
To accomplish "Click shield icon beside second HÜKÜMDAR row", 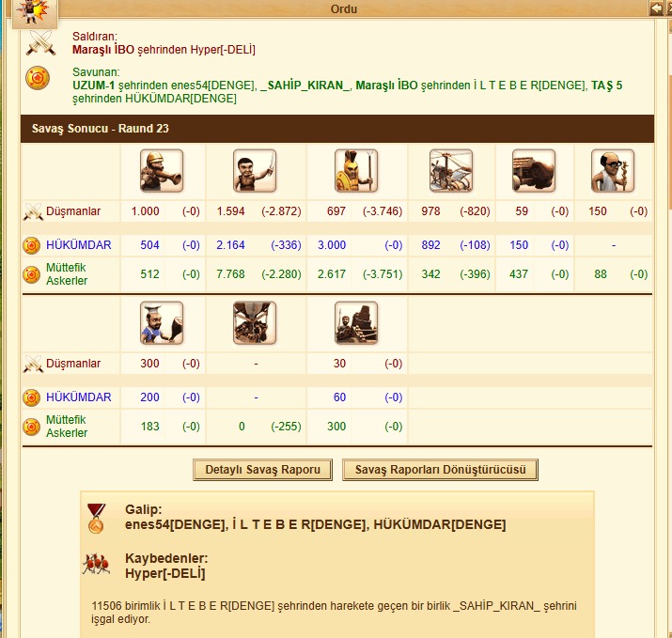I will 31,397.
